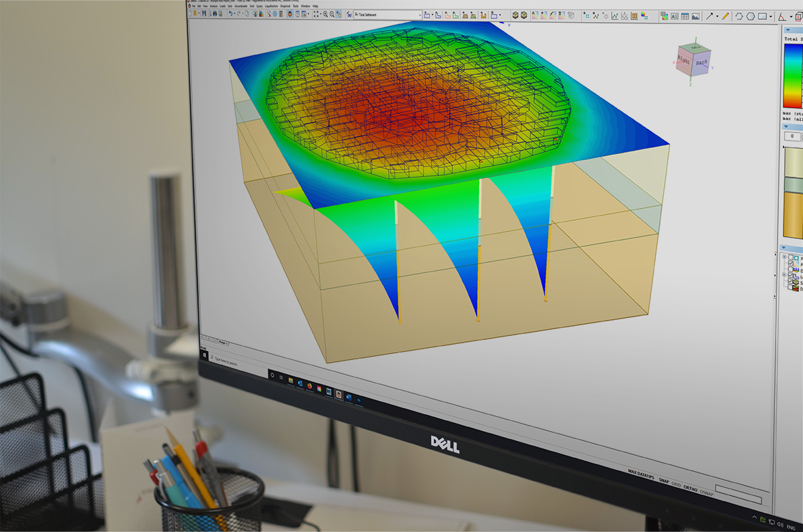Open the Analysis menu
Screen dimensions: 803x532
click(x=213, y=6)
